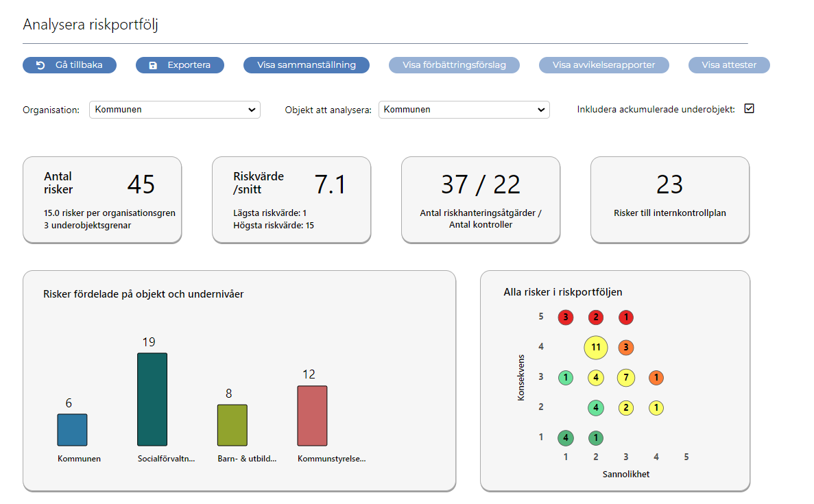Click the large yellow bubble with 11 risks

(x=596, y=348)
